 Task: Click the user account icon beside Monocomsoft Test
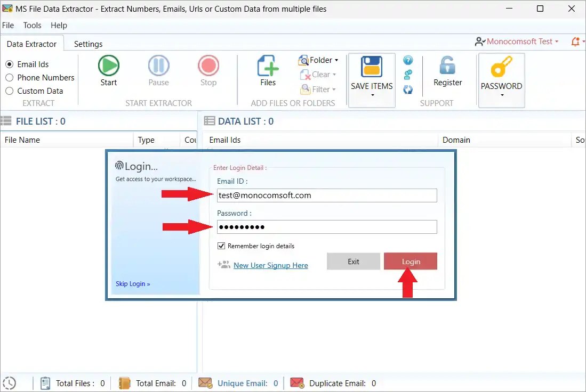click(480, 42)
